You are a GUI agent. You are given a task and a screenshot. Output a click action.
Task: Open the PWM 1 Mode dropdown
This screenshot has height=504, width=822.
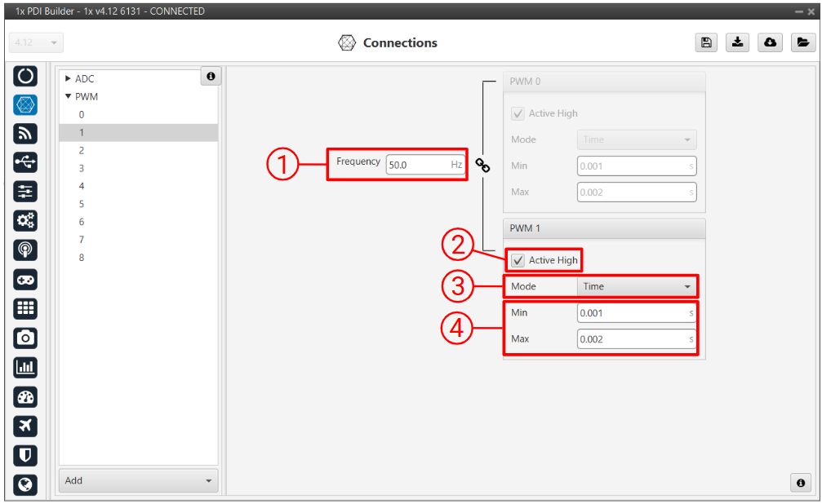point(636,286)
